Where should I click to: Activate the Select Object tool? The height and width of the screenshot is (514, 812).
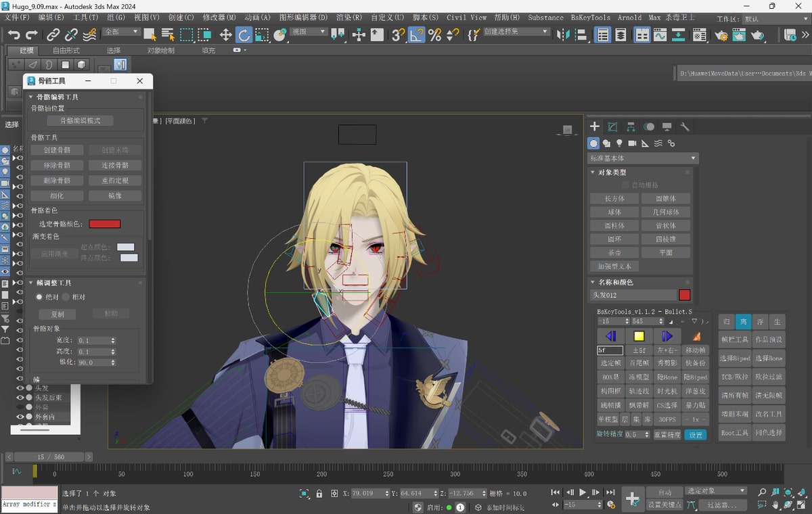pyautogui.click(x=150, y=34)
